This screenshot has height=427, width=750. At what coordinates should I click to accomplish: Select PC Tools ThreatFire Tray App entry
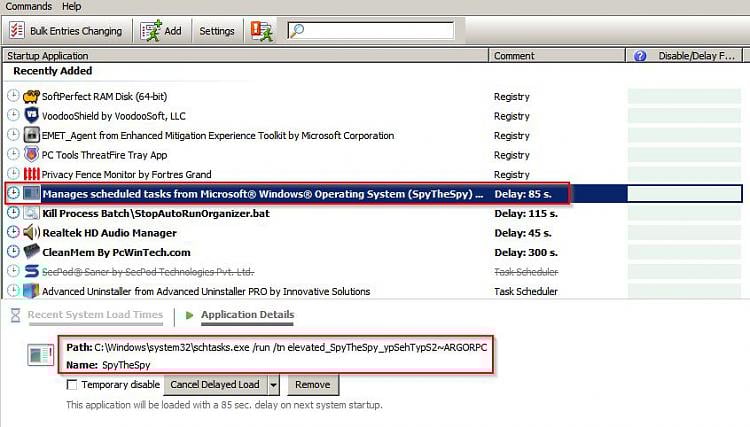click(104, 155)
